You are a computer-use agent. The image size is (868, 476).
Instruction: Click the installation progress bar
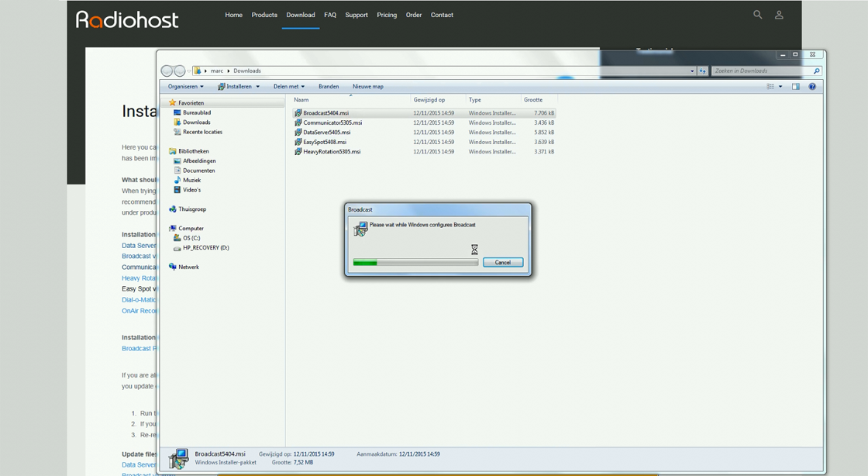[x=415, y=262]
